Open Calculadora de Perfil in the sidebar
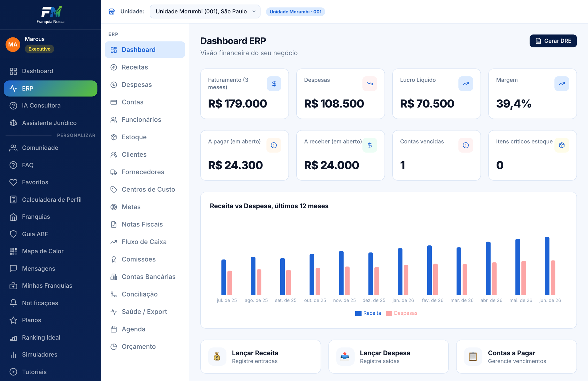 click(51, 200)
